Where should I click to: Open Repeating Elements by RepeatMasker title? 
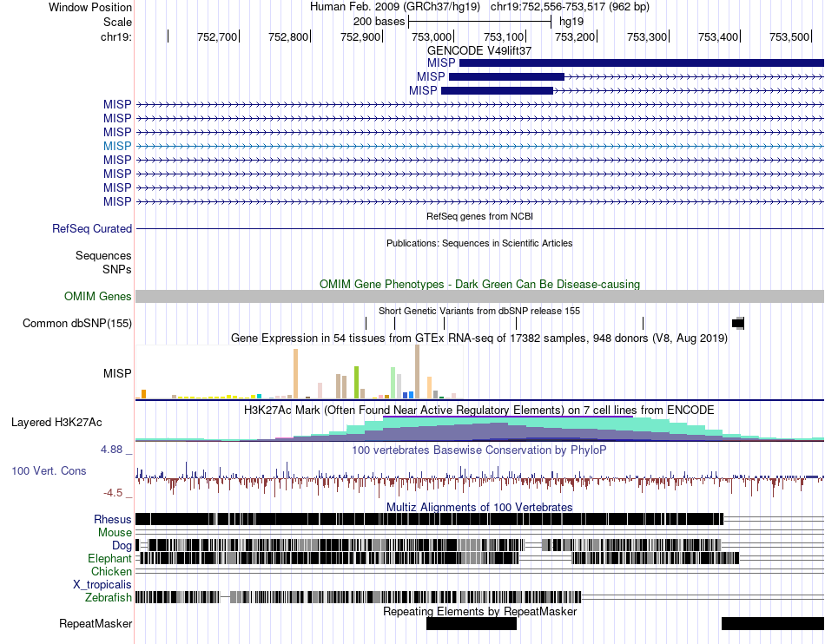(x=480, y=611)
